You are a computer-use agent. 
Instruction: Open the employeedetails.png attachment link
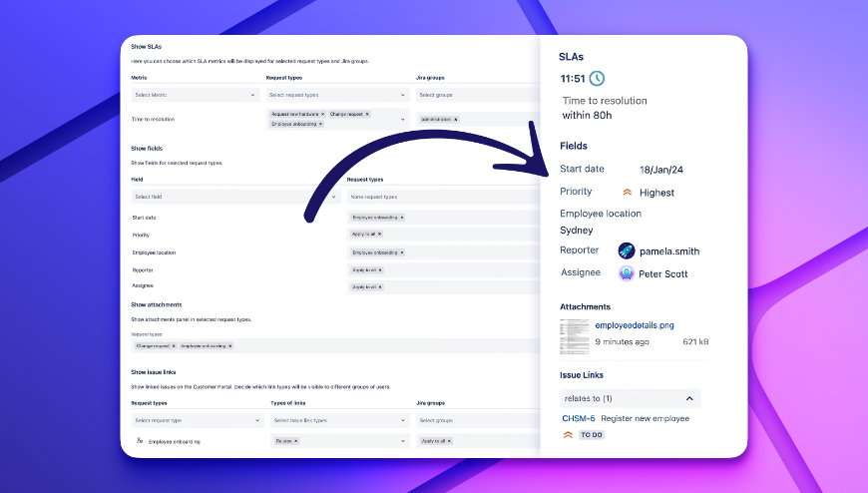click(635, 325)
